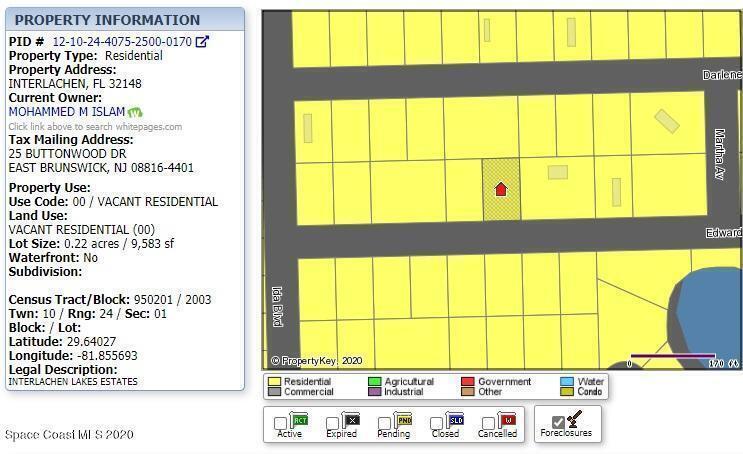Click the red house marker on map
This screenshot has width=743, height=454.
[501, 188]
